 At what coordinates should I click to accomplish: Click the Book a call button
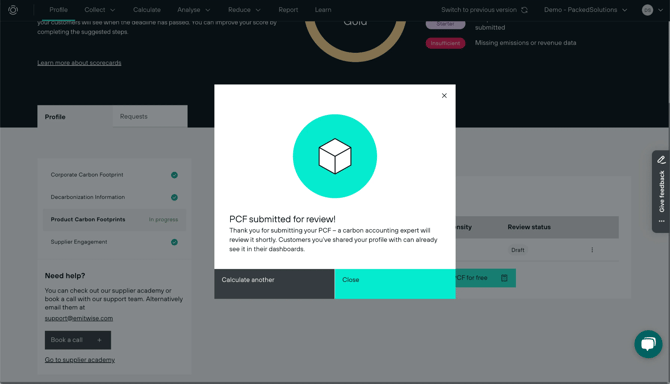click(78, 340)
